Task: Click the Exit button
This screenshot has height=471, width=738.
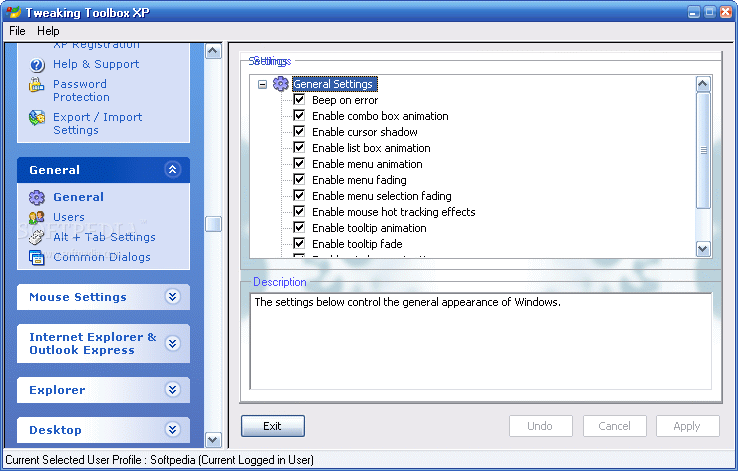Action: pos(273,426)
